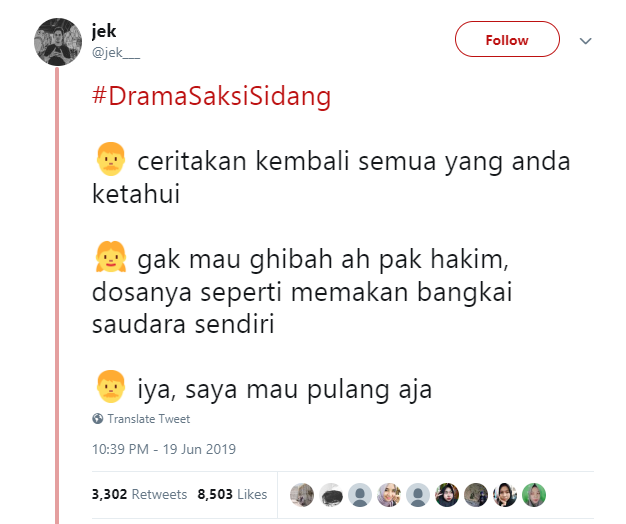Click the third liker's default gray avatar

[x=360, y=495]
